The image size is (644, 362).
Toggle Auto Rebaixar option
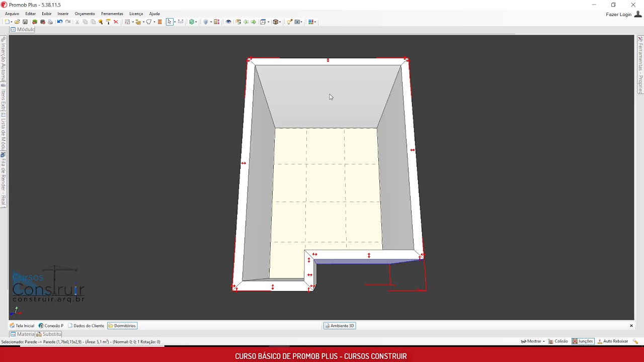tap(613, 341)
